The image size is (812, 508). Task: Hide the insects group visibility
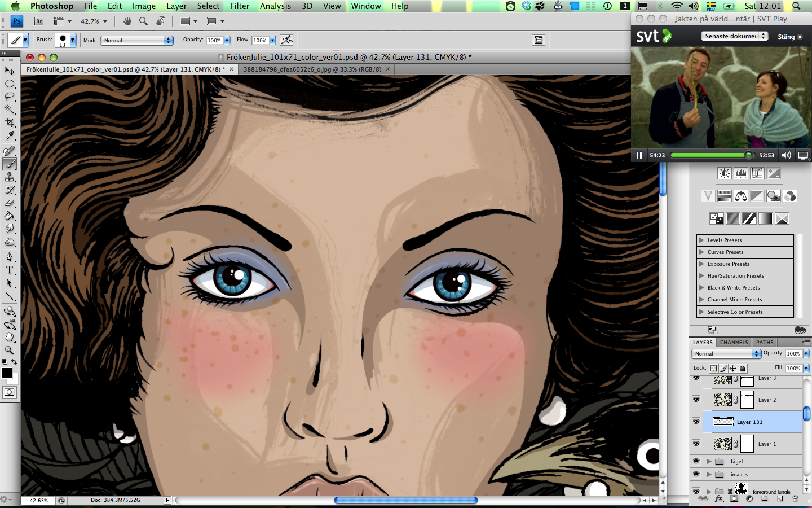pyautogui.click(x=696, y=474)
